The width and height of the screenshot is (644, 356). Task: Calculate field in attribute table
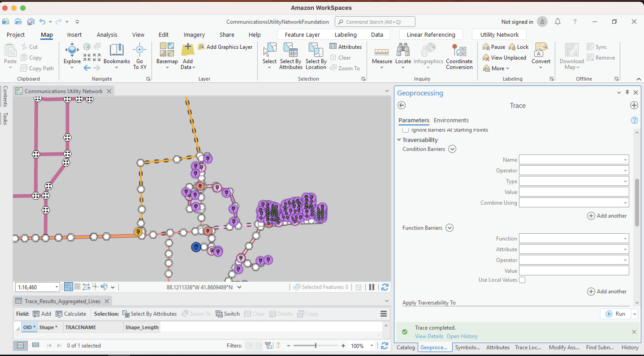pyautogui.click(x=71, y=314)
